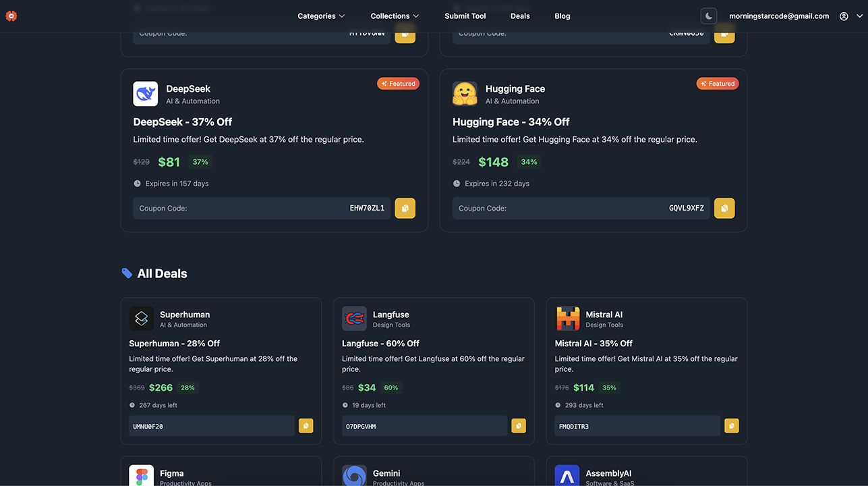Select the Mistral AI coupon code field

click(x=637, y=426)
